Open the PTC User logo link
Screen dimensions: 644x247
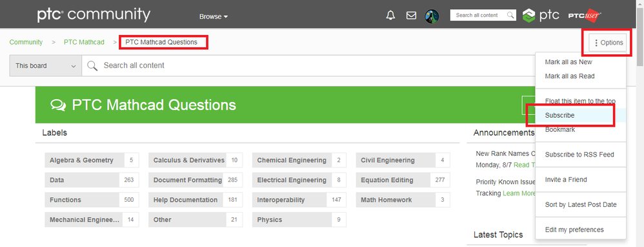point(585,16)
